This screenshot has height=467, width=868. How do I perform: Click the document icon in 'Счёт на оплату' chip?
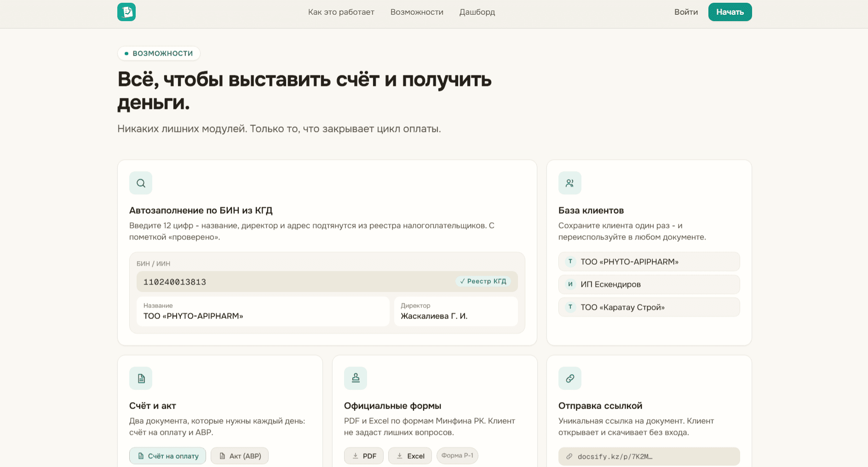141,456
